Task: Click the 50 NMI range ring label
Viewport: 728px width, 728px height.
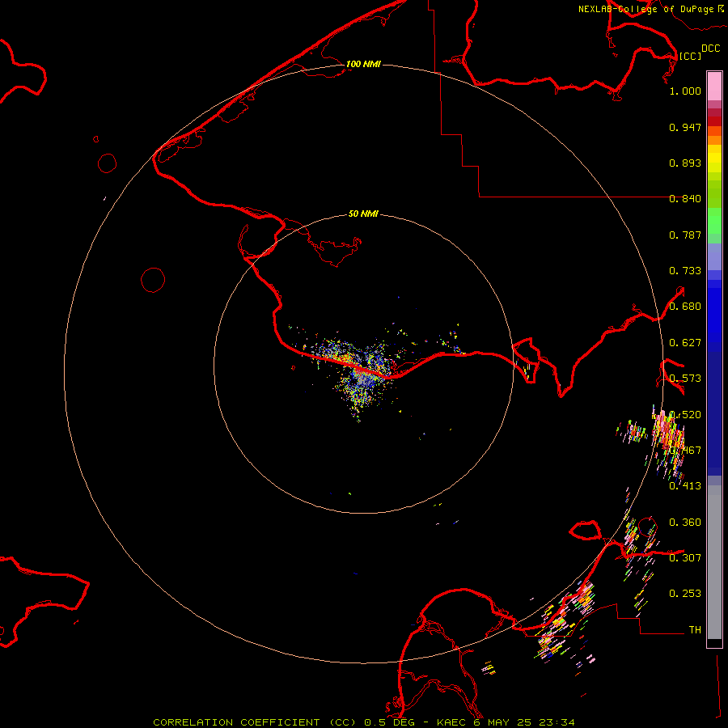Action: tap(363, 214)
